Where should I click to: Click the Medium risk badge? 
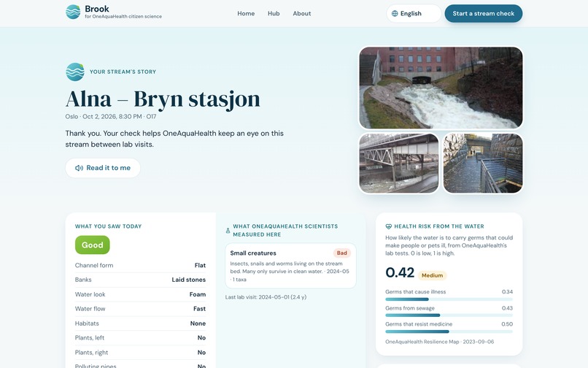coord(432,275)
